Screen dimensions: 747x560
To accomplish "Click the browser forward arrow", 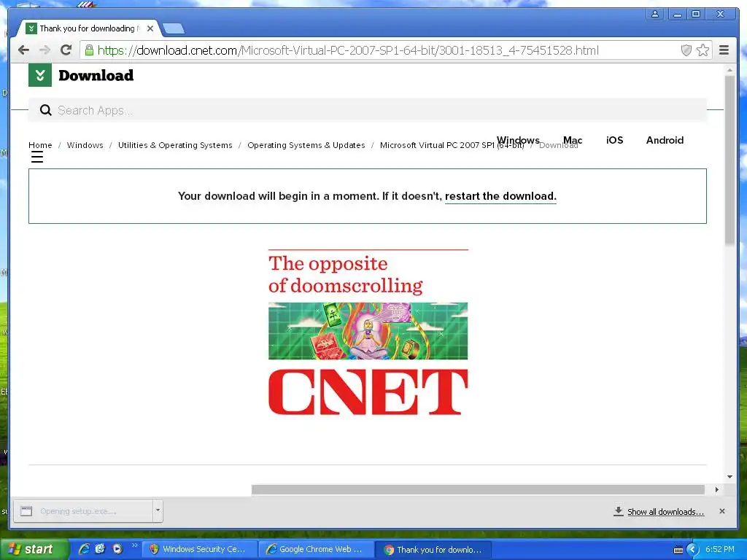I will pyautogui.click(x=44, y=50).
